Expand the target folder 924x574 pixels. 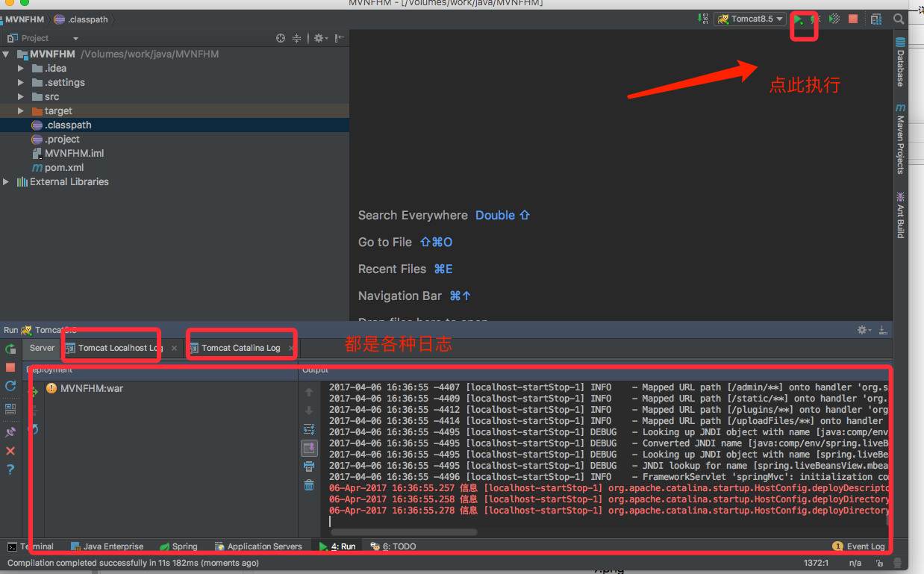[x=21, y=111]
